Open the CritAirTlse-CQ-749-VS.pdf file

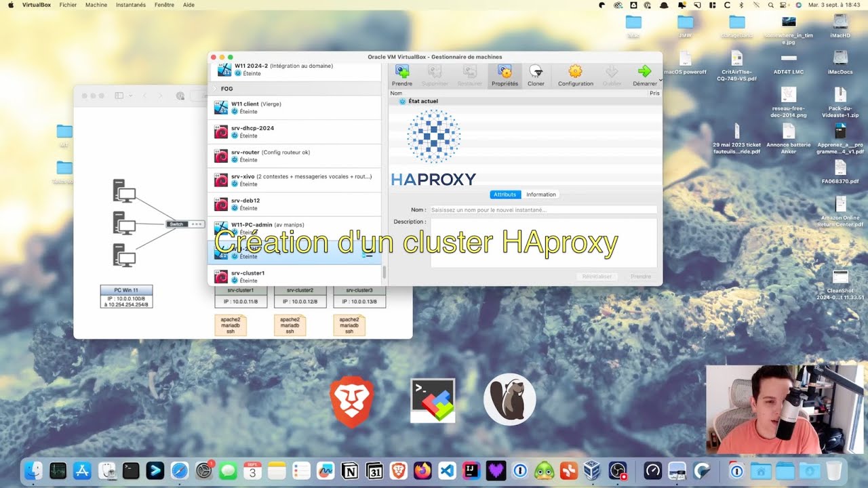[x=737, y=65]
